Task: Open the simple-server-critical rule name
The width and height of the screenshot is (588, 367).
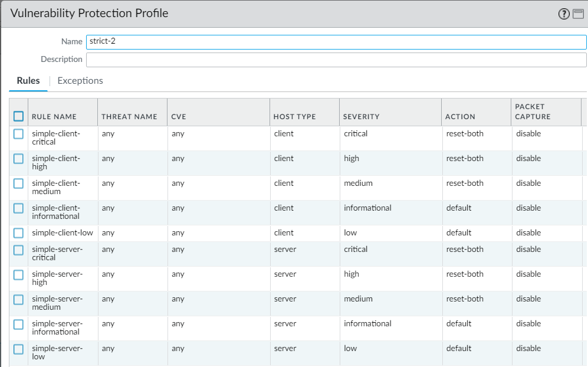Action: 56,253
